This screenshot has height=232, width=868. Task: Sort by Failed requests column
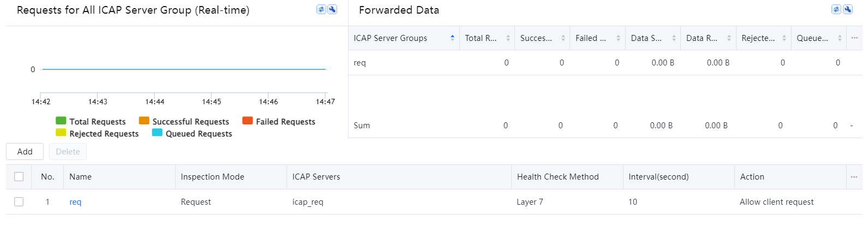618,38
